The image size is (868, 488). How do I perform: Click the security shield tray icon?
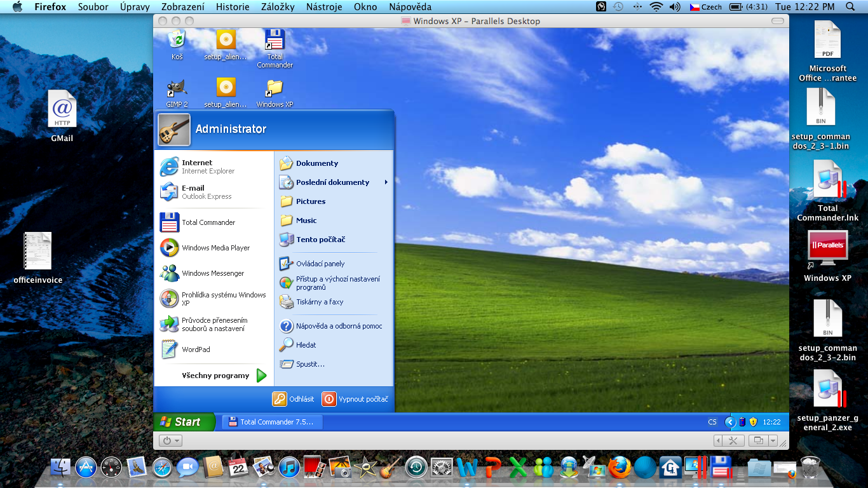point(753,422)
